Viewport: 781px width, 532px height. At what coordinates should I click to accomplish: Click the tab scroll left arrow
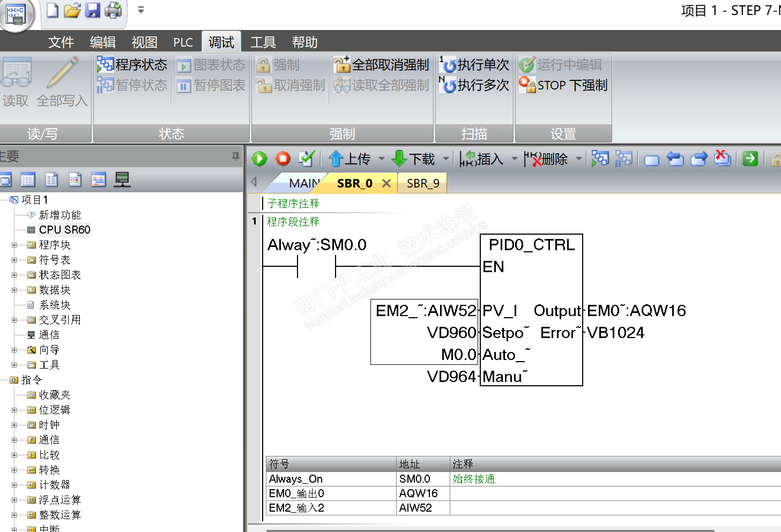[254, 182]
